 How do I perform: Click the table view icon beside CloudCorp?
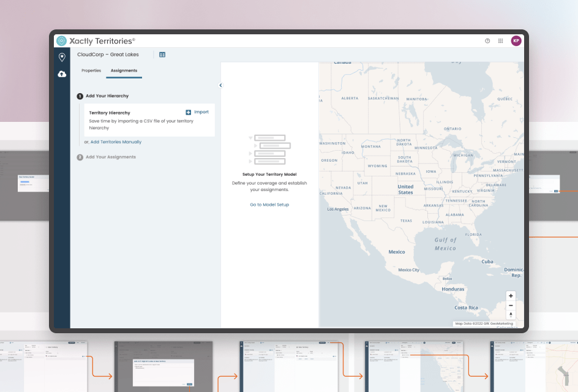point(162,55)
